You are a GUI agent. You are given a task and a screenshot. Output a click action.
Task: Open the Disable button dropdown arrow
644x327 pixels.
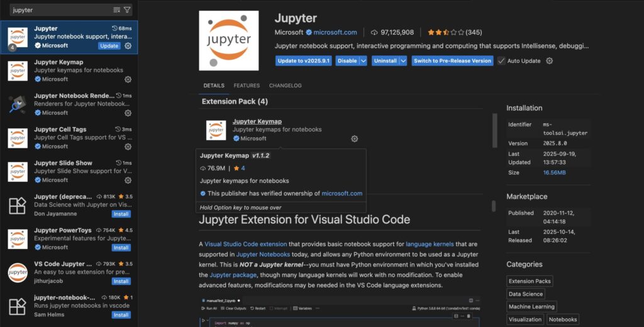coord(362,61)
